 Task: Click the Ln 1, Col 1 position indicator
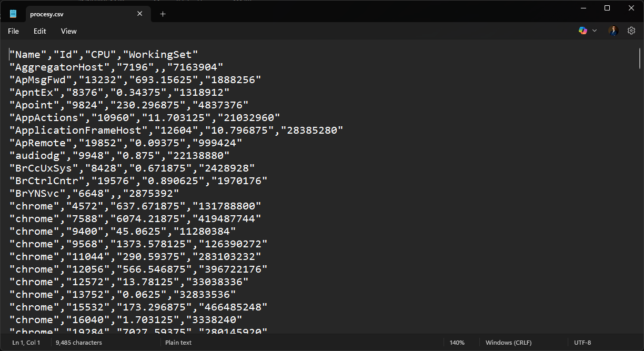(26, 343)
